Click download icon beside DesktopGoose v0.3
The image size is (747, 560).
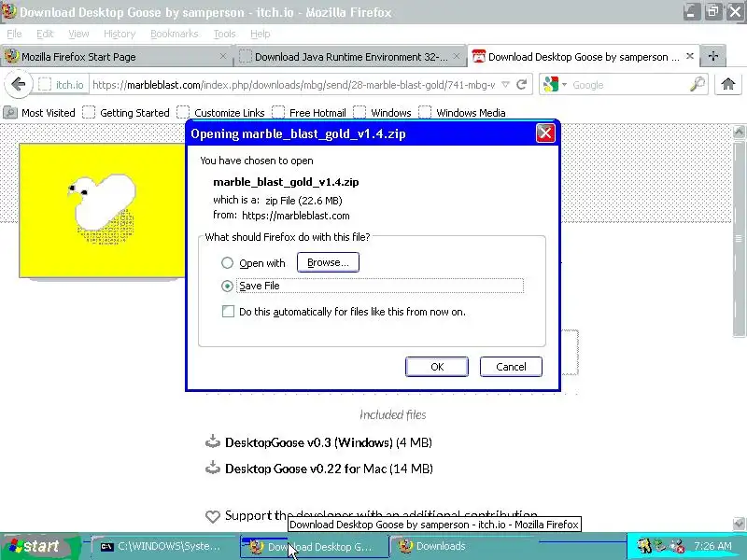click(213, 441)
